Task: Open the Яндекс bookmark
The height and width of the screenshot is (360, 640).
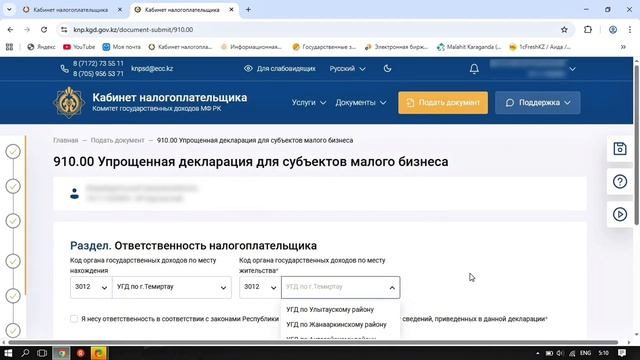Action: pyautogui.click(x=41, y=47)
